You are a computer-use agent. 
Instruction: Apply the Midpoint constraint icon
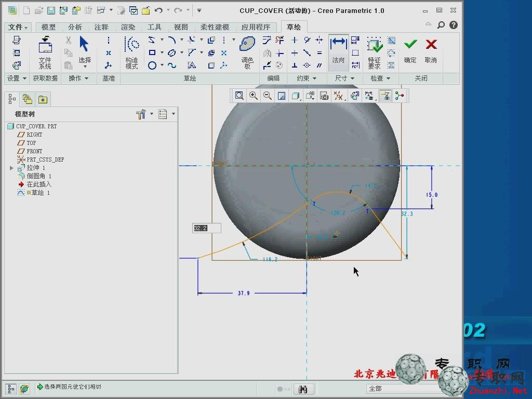click(307, 52)
